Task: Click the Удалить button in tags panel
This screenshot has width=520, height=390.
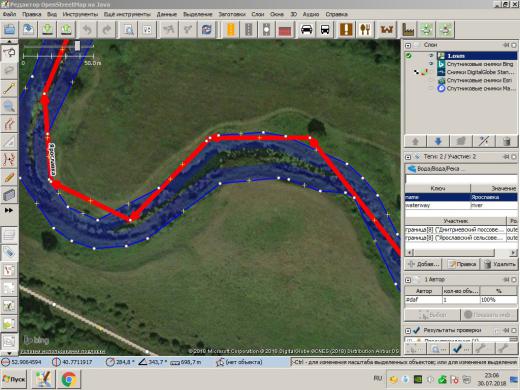Action: [x=499, y=264]
